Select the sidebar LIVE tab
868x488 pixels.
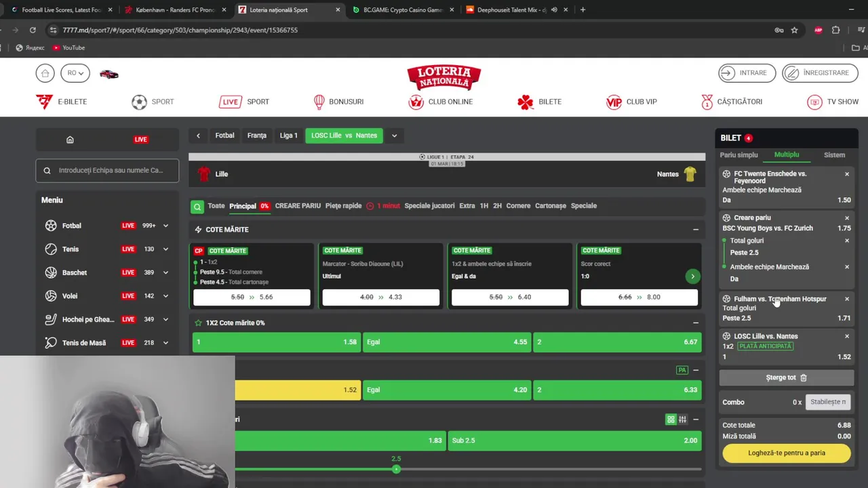pos(141,140)
